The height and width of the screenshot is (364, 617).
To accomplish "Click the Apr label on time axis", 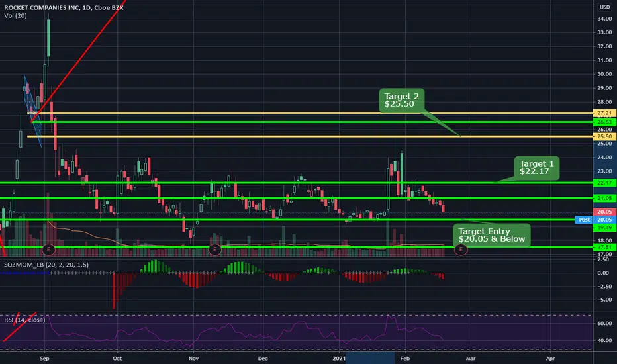I will coord(551,359).
